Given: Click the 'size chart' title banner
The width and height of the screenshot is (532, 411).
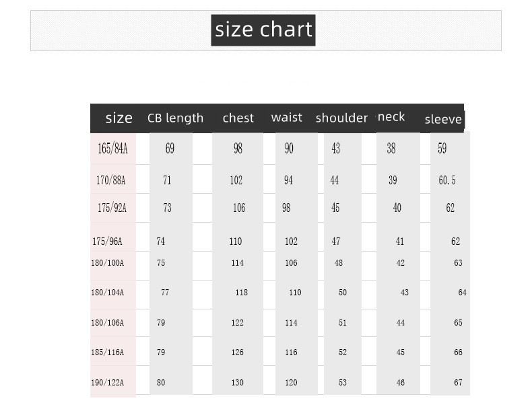Looking at the screenshot, I should tap(263, 30).
